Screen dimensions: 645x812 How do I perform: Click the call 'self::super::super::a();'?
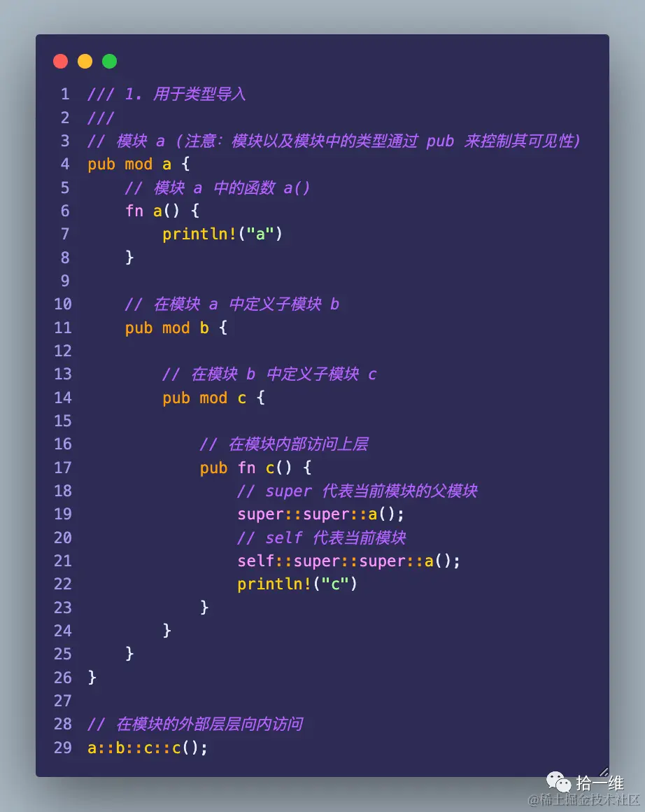tap(349, 561)
